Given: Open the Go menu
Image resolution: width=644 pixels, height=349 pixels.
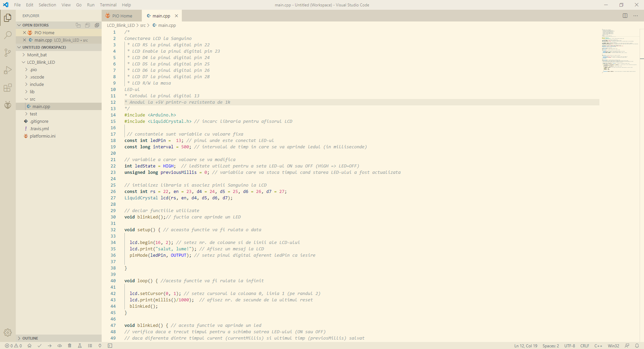Looking at the screenshot, I should click(x=79, y=5).
